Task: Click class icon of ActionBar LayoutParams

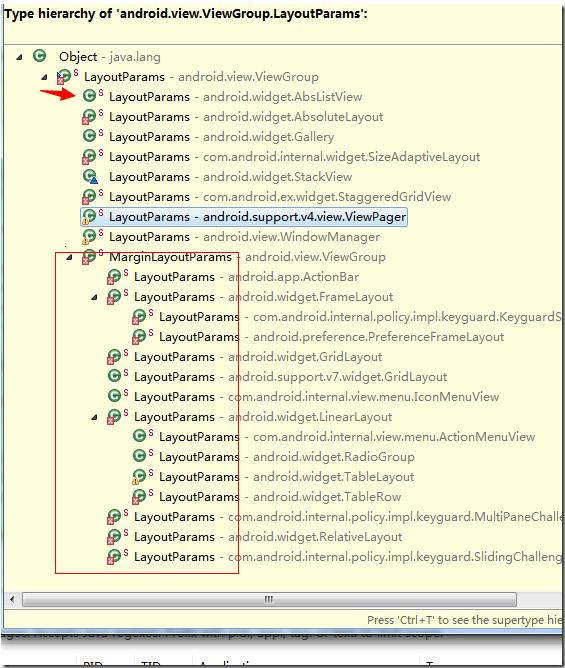Action: [114, 276]
